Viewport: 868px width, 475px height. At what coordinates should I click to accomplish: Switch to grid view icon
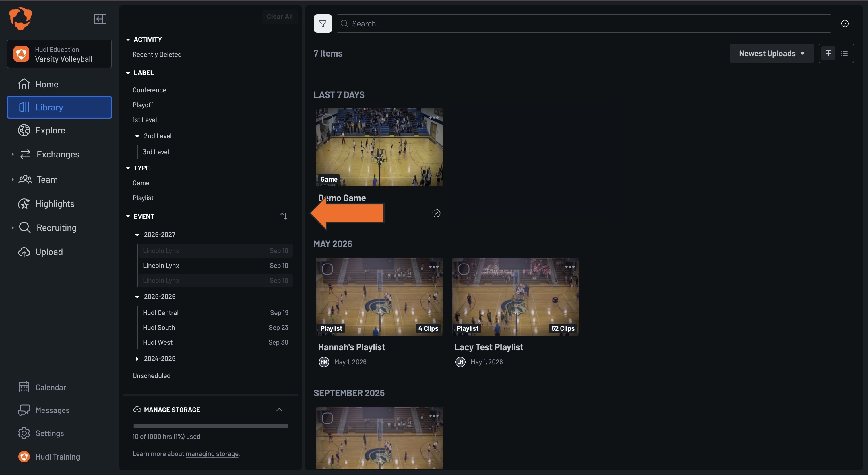pyautogui.click(x=828, y=53)
